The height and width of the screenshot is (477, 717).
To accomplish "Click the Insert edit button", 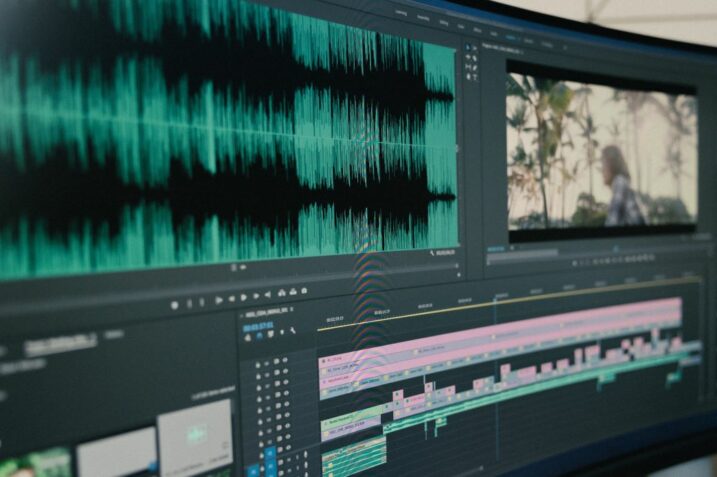I will pos(282,293).
